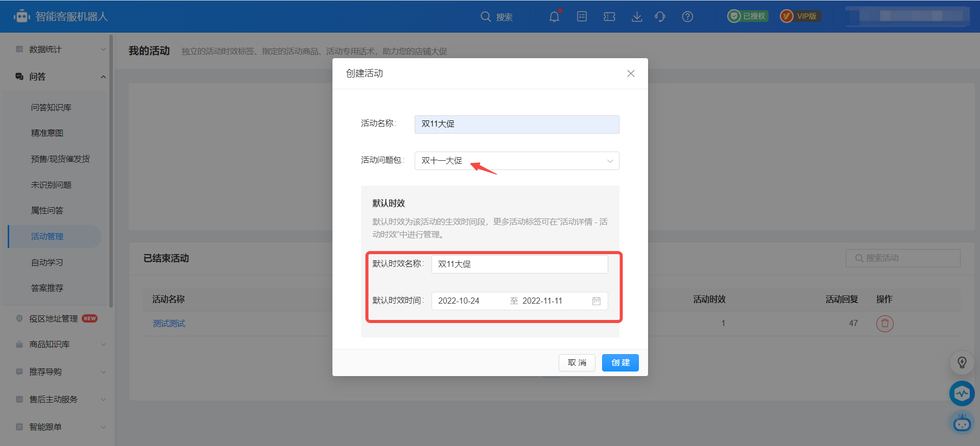Click the start date 2022-10-24
980x446 pixels.
click(x=459, y=301)
